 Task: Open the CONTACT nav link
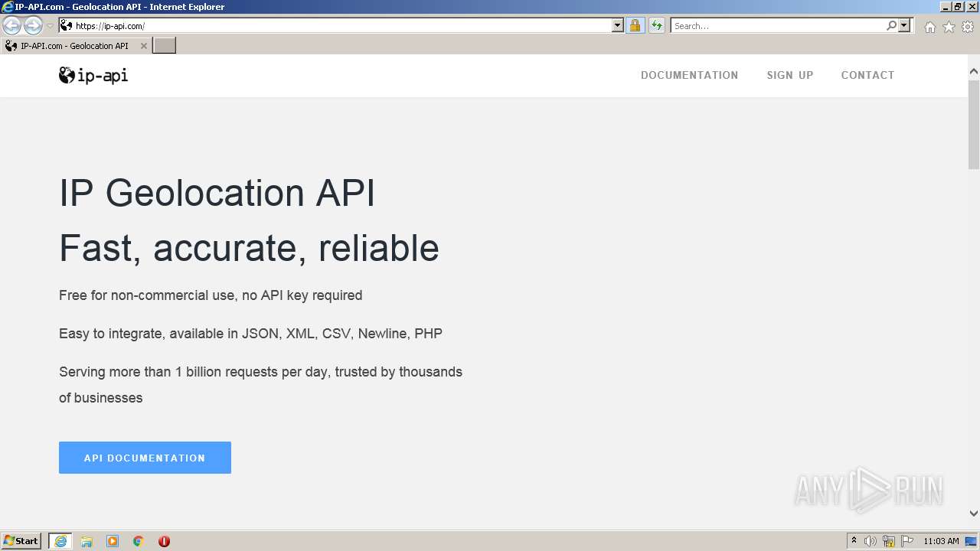coord(867,75)
